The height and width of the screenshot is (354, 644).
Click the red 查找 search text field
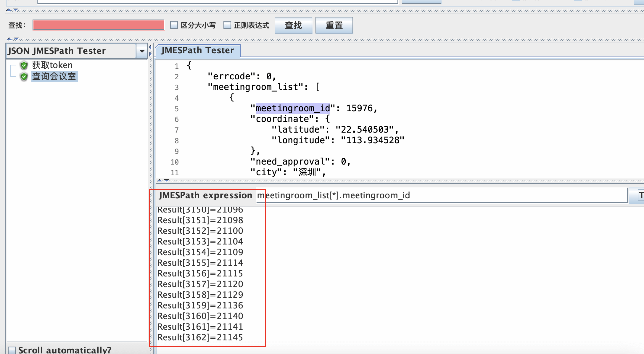coord(99,25)
